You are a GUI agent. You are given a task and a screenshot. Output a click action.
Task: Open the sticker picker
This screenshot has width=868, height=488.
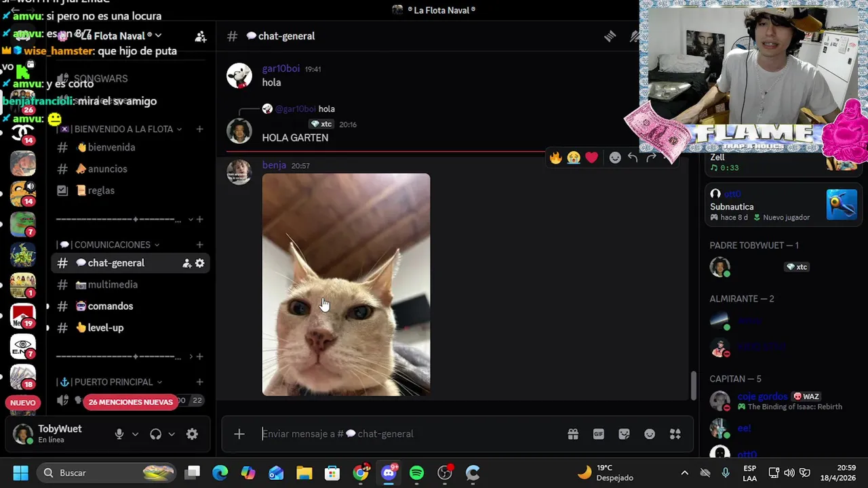(625, 434)
